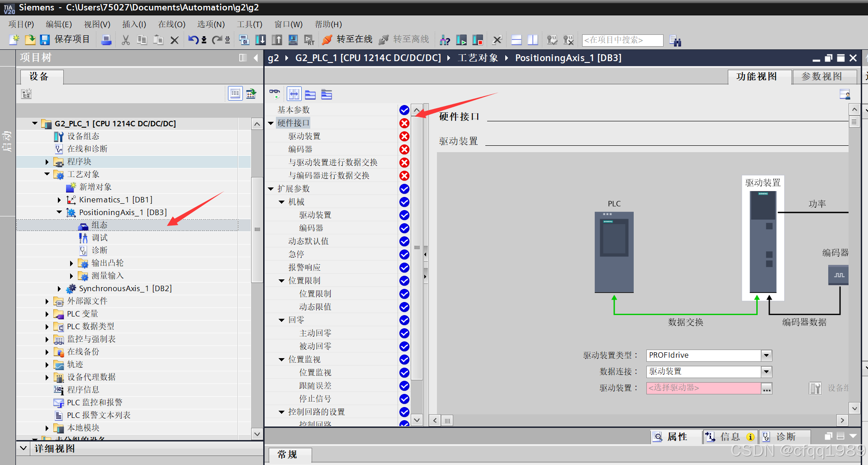The width and height of the screenshot is (868, 465).
Task: Save project with the floppy disk icon
Action: 45,40
